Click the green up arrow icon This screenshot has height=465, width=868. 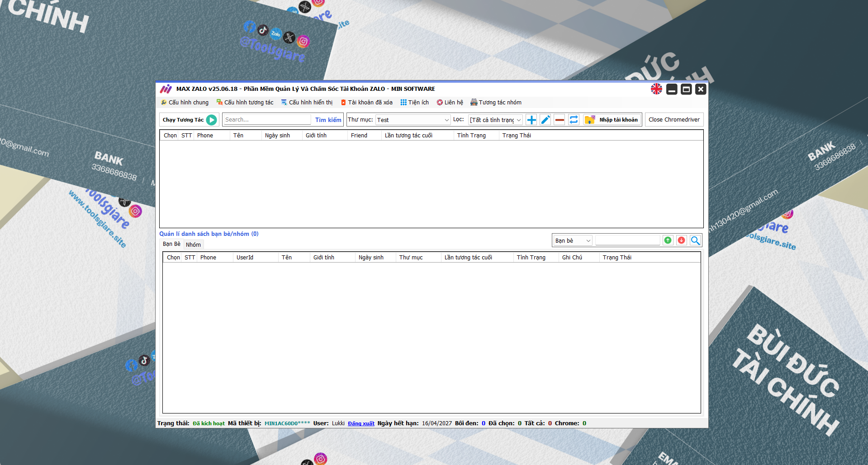point(668,240)
